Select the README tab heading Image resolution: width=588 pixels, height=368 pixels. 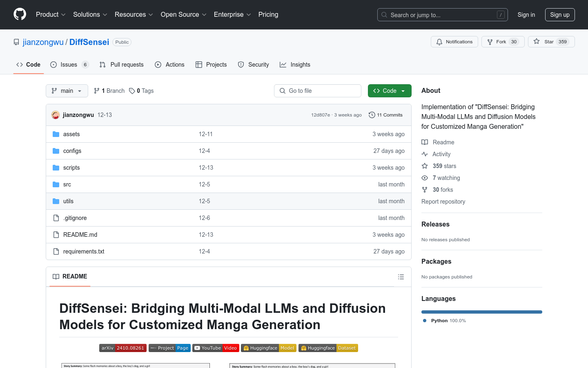[x=70, y=276]
